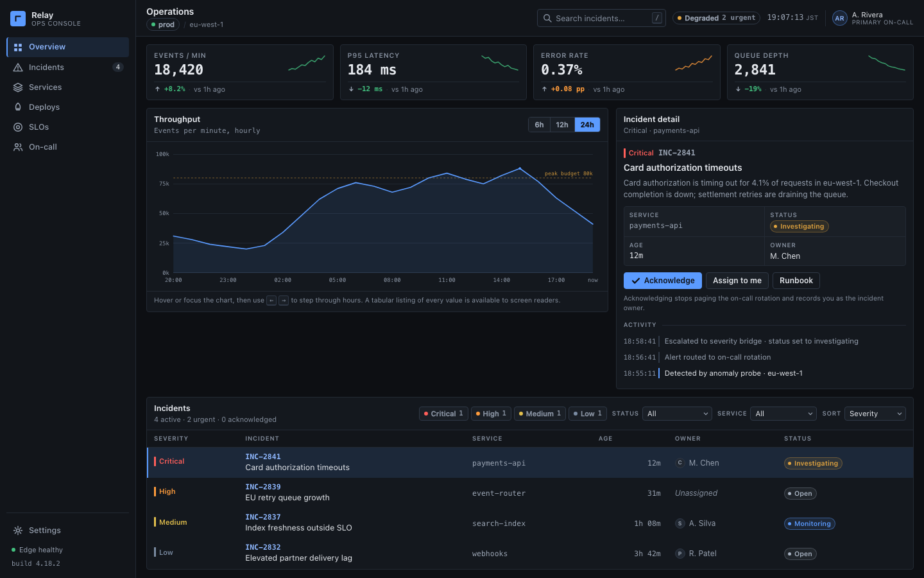Click the AR user avatar
The height and width of the screenshot is (578, 924).
point(839,18)
